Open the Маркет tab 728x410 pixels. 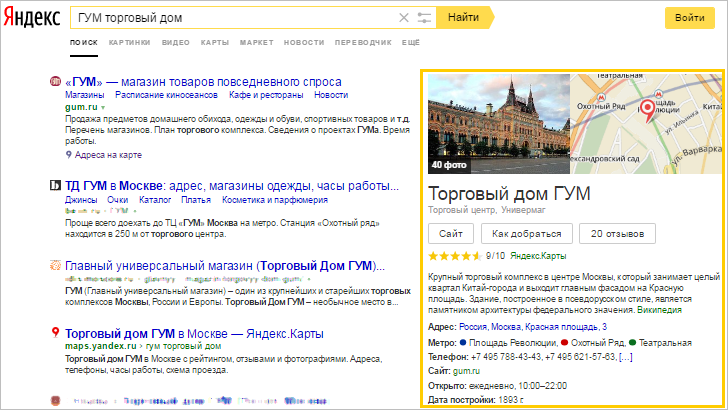tap(257, 43)
